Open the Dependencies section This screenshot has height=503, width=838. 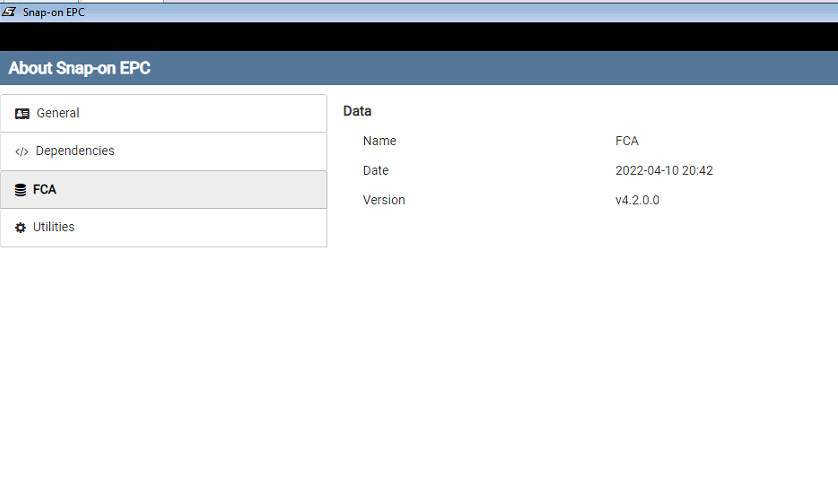pos(164,151)
